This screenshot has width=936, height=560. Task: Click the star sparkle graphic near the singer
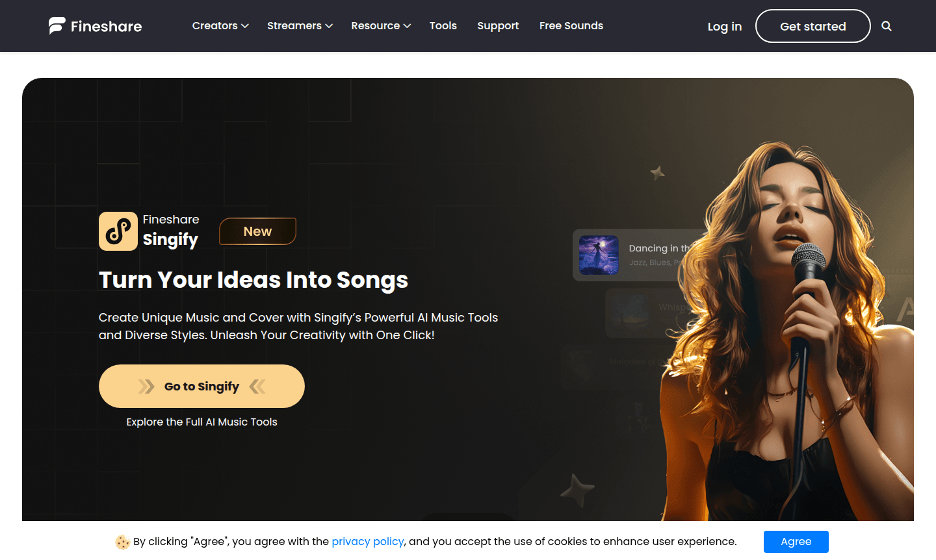(x=576, y=490)
